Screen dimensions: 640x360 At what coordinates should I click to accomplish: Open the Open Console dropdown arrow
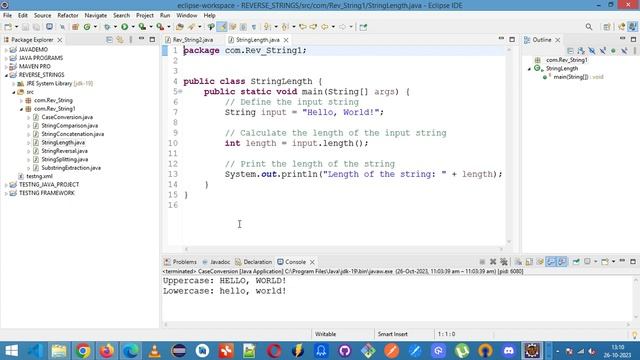pyautogui.click(x=613, y=262)
